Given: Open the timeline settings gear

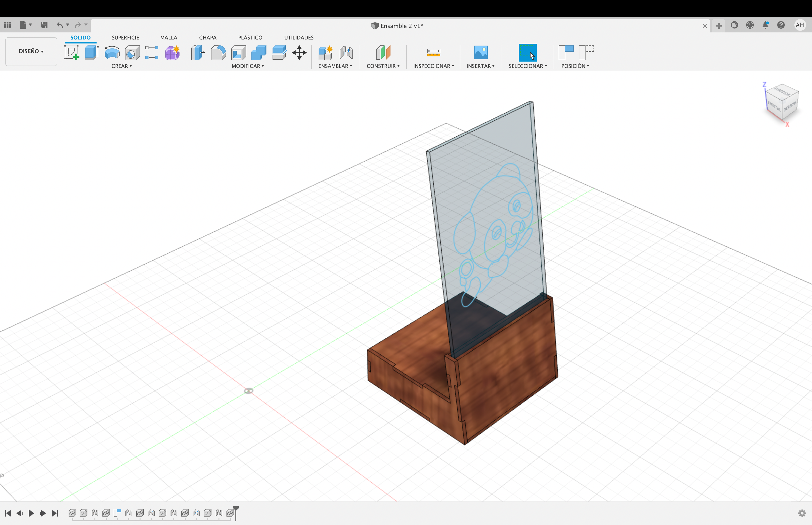Looking at the screenshot, I should pyautogui.click(x=802, y=513).
